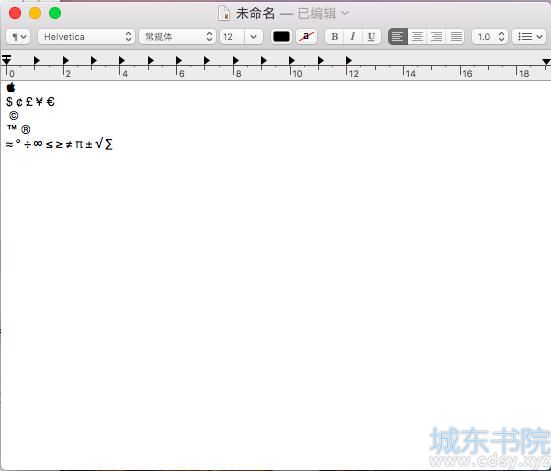551x471 pixels.
Task: Click the font size field showing 12
Action: pos(232,37)
